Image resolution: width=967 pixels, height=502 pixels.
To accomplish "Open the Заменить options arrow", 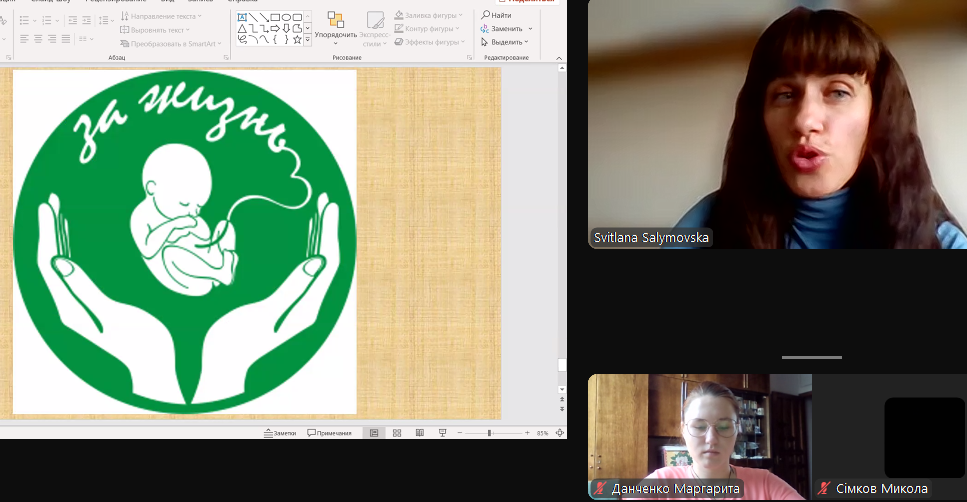I will point(530,28).
